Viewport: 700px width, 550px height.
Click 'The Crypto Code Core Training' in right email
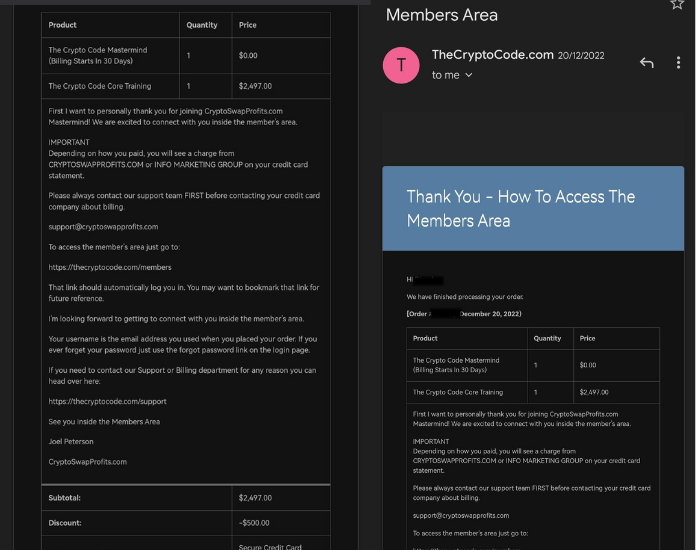(458, 392)
